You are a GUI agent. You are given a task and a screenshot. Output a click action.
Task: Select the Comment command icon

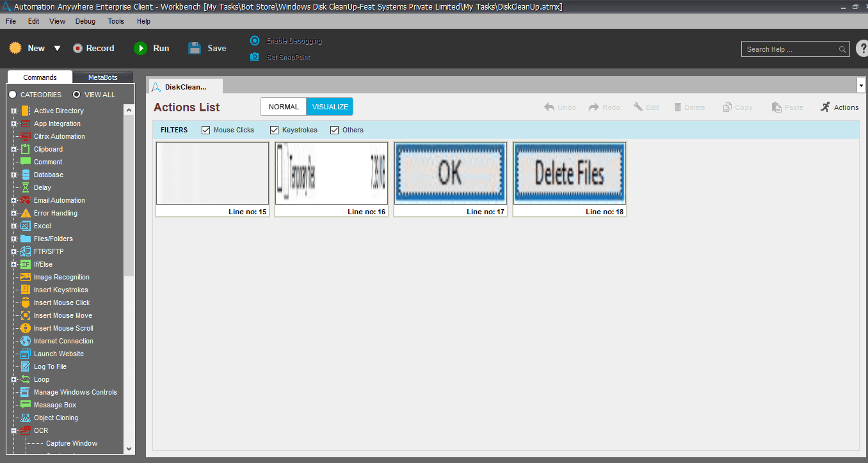[x=26, y=162]
